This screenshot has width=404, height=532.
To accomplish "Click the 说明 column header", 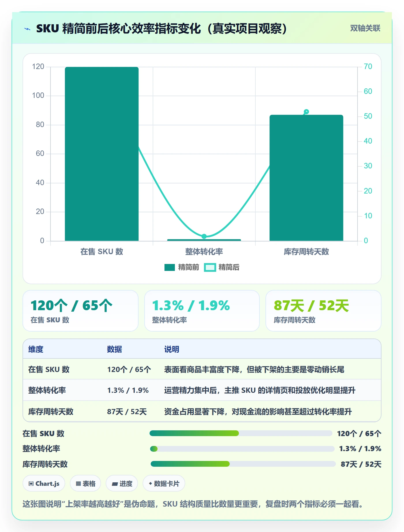I will click(x=172, y=349).
